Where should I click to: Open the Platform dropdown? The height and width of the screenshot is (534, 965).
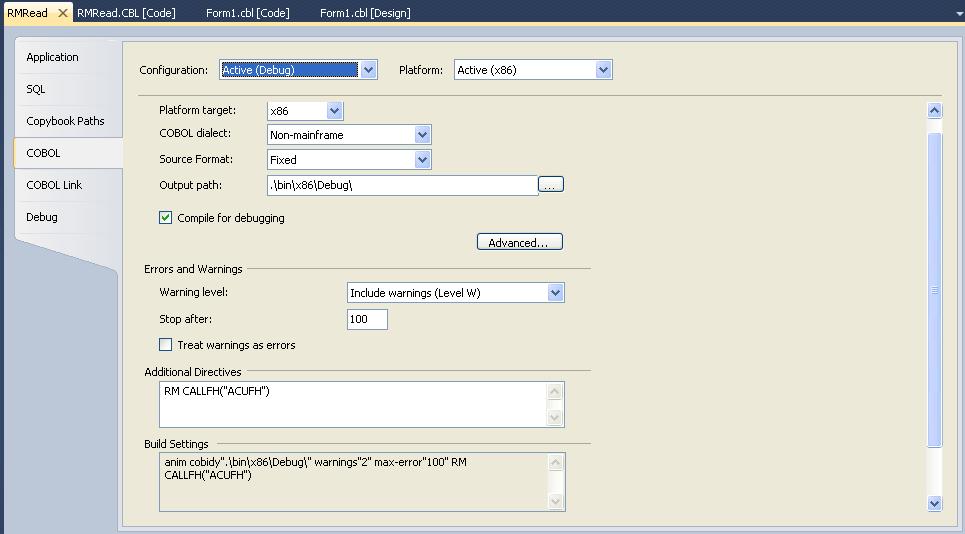603,70
